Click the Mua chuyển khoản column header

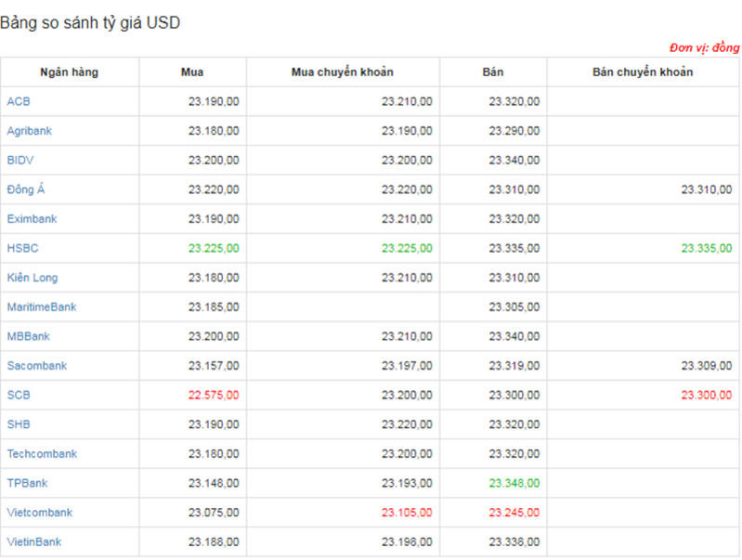coord(343,72)
